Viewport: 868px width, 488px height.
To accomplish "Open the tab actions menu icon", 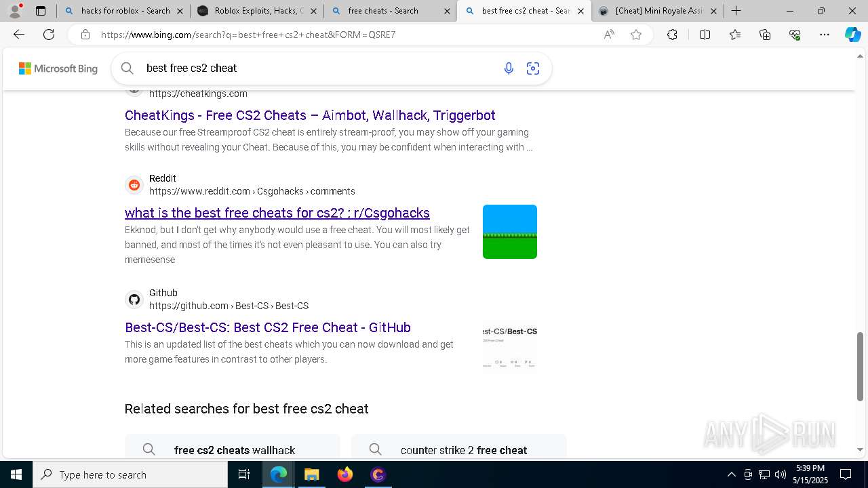I will pos(41,11).
